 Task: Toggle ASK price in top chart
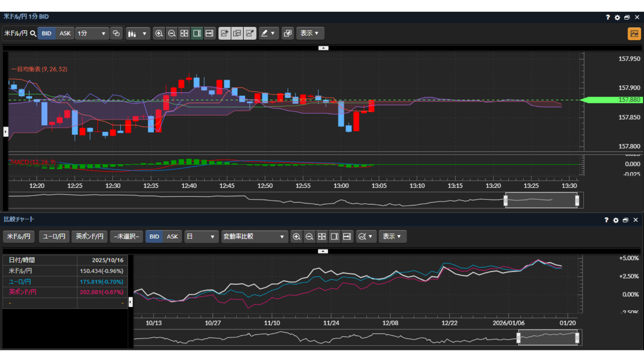(65, 33)
